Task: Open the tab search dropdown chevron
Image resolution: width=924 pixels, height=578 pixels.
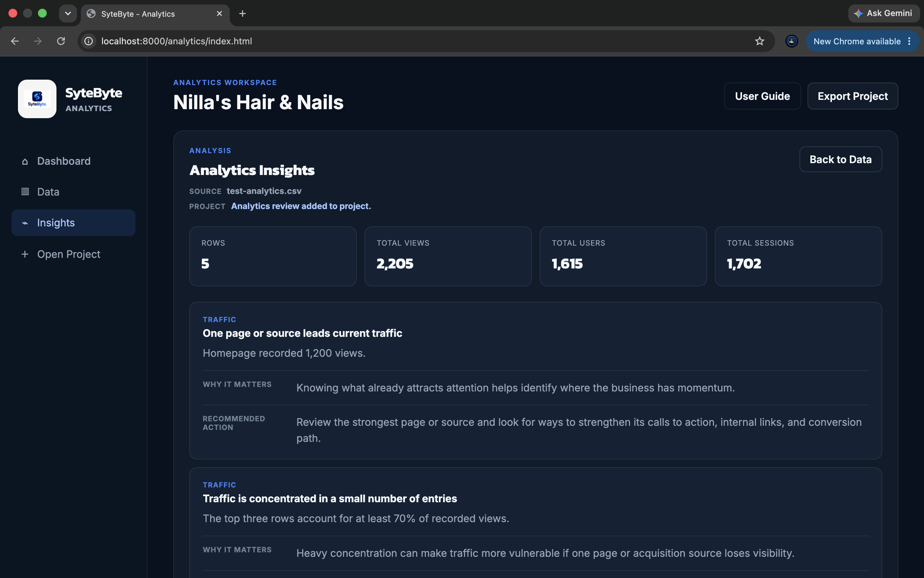Action: (68, 14)
